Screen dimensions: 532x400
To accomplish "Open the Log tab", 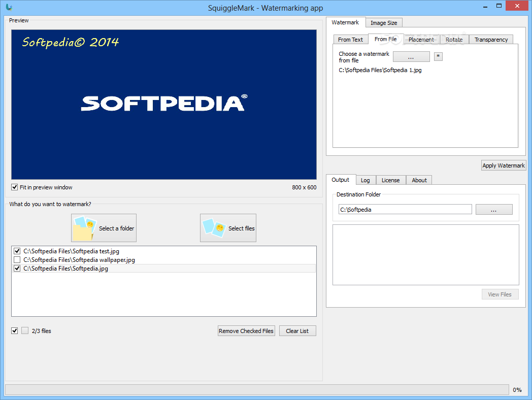I will [x=365, y=180].
